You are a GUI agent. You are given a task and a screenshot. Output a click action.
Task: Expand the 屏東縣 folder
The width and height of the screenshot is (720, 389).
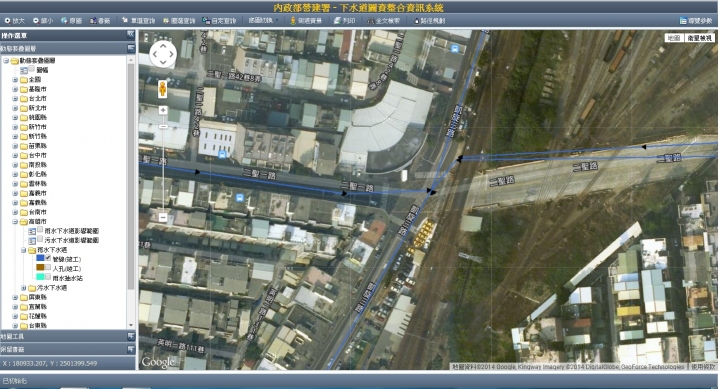[16, 298]
